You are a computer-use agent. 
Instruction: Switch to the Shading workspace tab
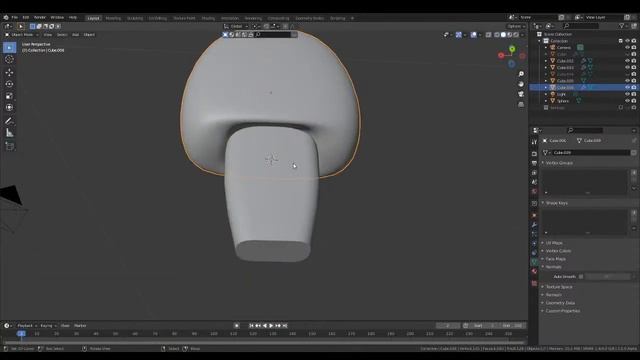coord(208,18)
